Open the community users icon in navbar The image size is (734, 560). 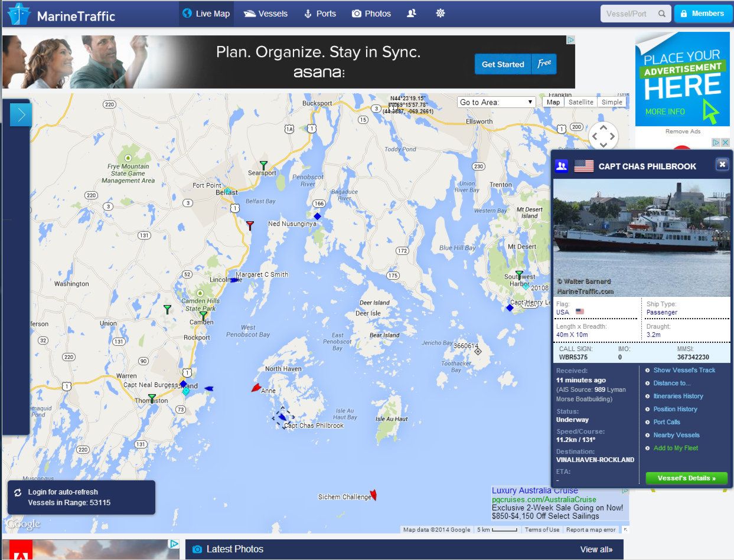[412, 13]
